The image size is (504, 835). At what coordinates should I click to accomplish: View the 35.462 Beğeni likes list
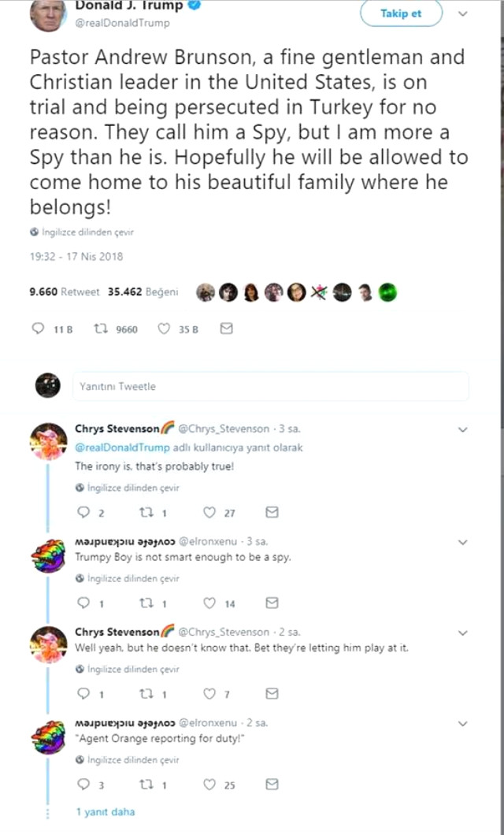tap(143, 291)
